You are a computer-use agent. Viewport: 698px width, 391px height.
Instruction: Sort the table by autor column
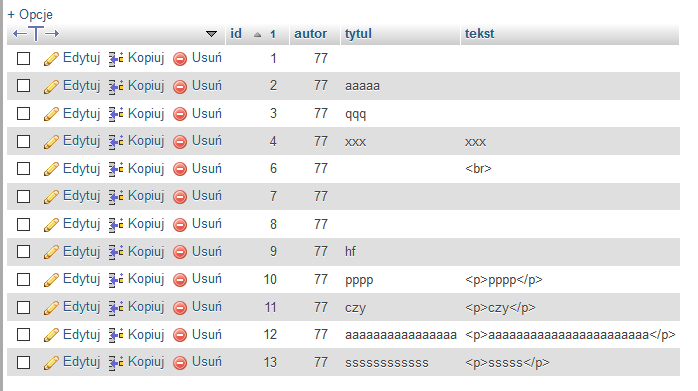click(x=310, y=33)
